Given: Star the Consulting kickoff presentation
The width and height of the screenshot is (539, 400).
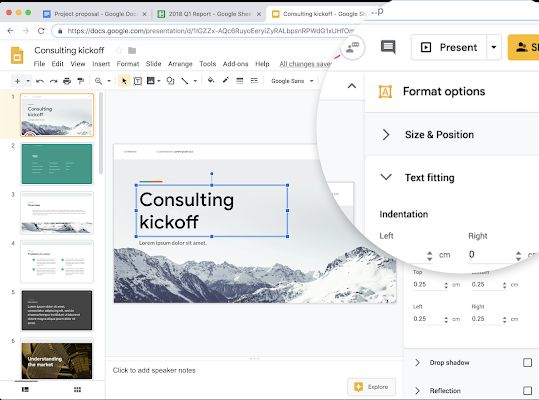Looking at the screenshot, I should [x=119, y=51].
